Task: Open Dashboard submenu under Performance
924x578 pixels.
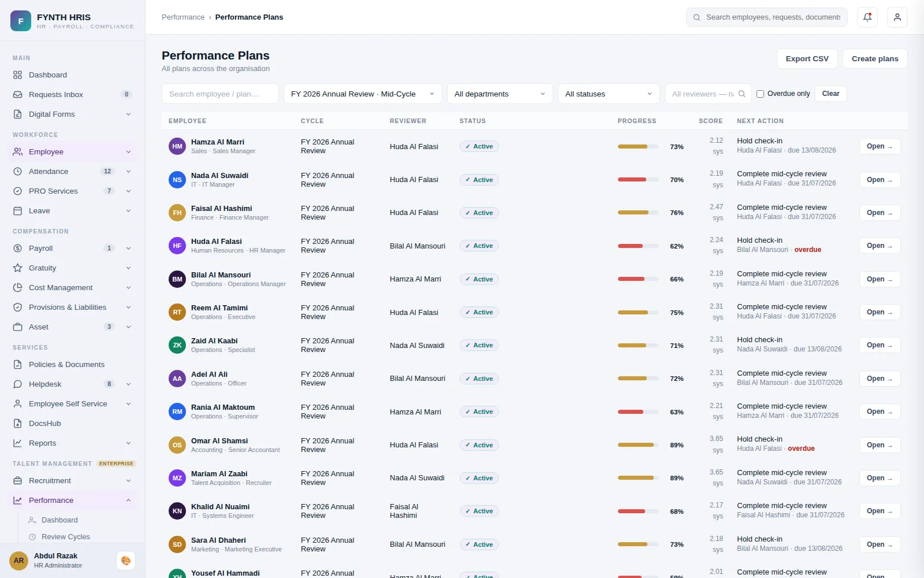Action: click(59, 520)
